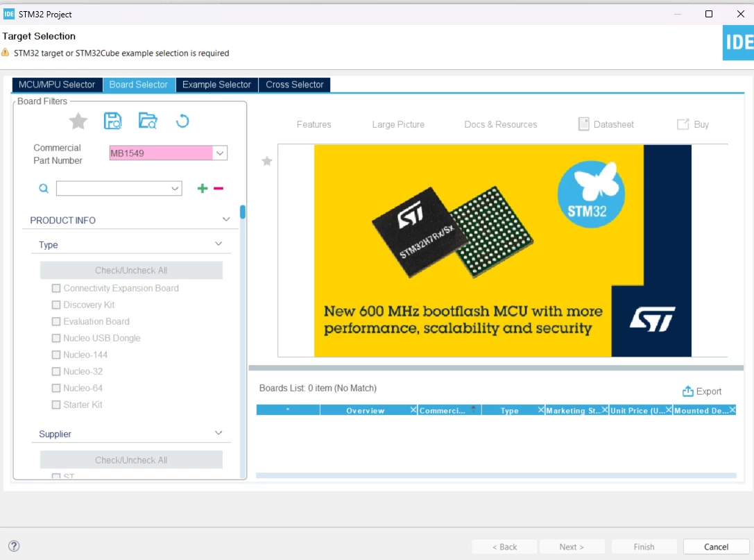The image size is (754, 560).
Task: Select the Board Selector tab
Action: click(139, 85)
